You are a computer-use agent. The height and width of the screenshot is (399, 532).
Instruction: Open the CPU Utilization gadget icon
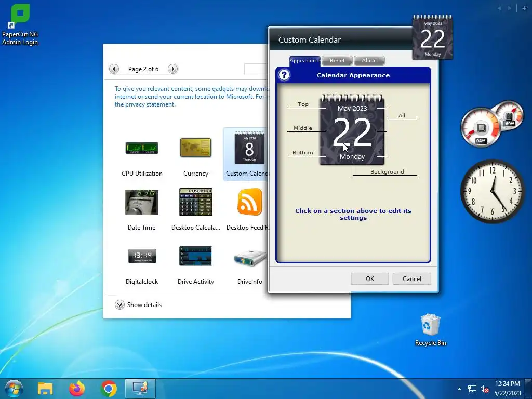click(142, 148)
